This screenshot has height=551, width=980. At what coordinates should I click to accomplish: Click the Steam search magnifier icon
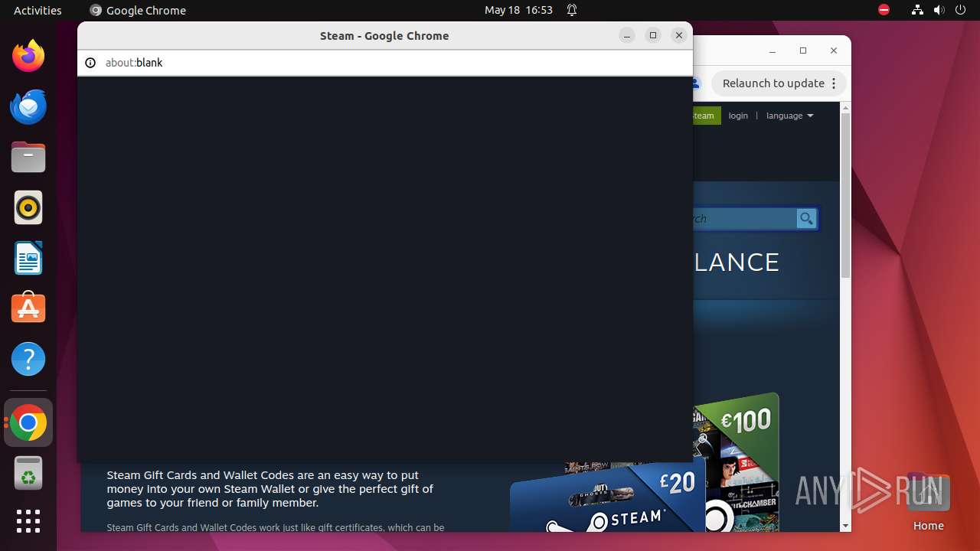click(x=806, y=219)
